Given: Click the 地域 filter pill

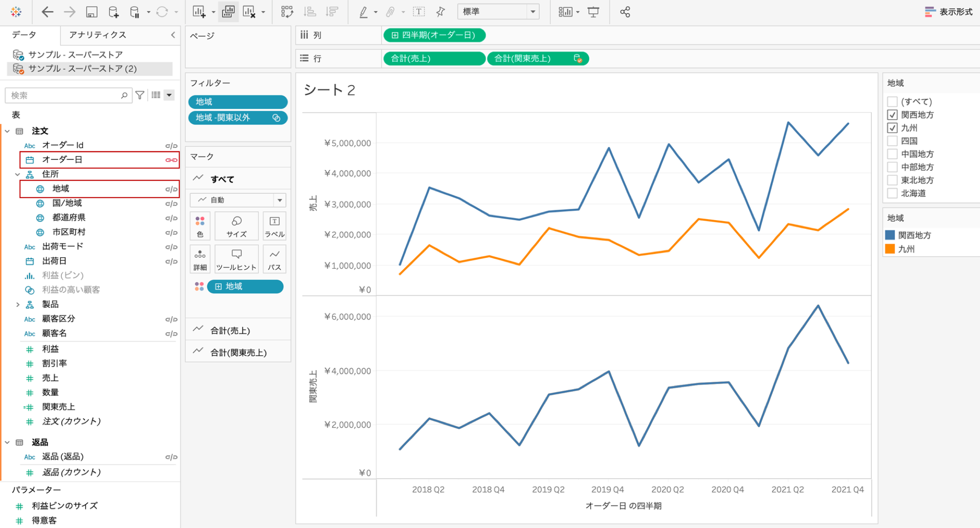Looking at the screenshot, I should point(238,102).
